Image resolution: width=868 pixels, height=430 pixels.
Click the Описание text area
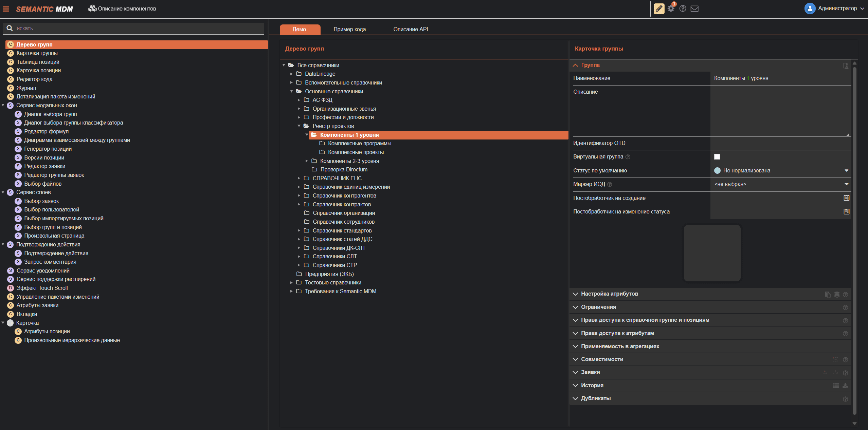point(781,111)
